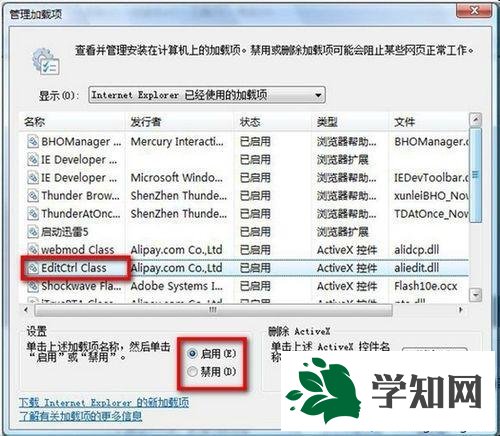Select the Thunder Brow... add-on name
The height and width of the screenshot is (436, 500).
[x=80, y=196]
